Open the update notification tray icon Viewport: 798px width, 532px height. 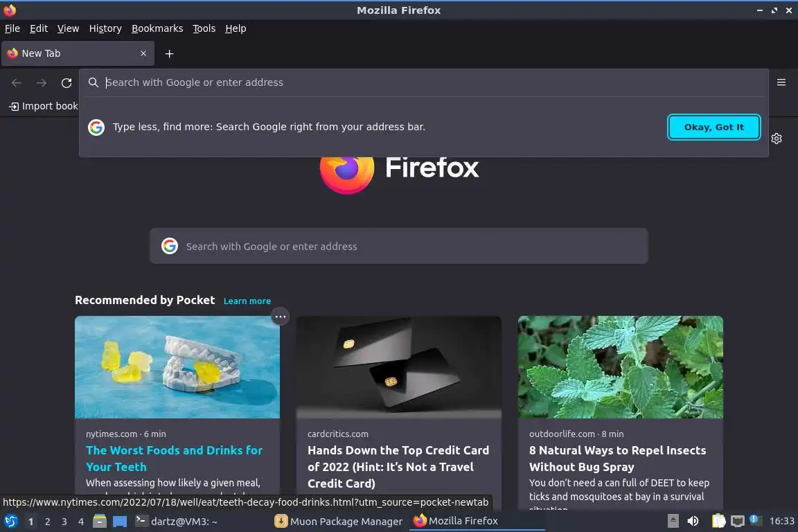tap(754, 520)
